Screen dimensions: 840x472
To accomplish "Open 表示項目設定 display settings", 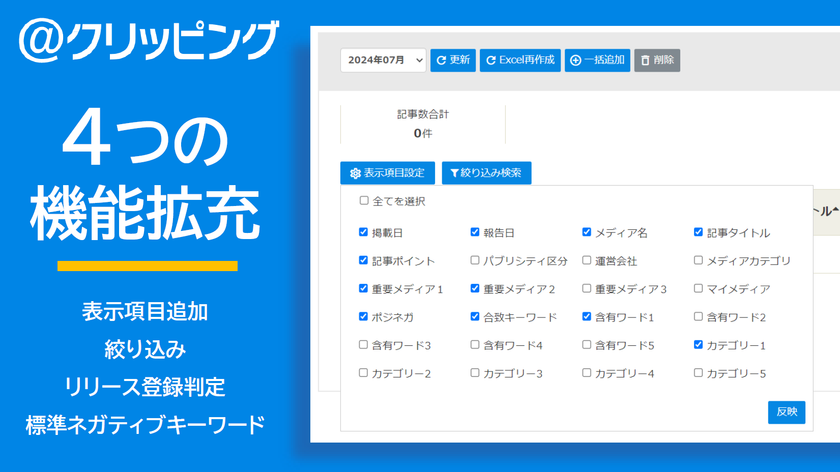I will [387, 173].
